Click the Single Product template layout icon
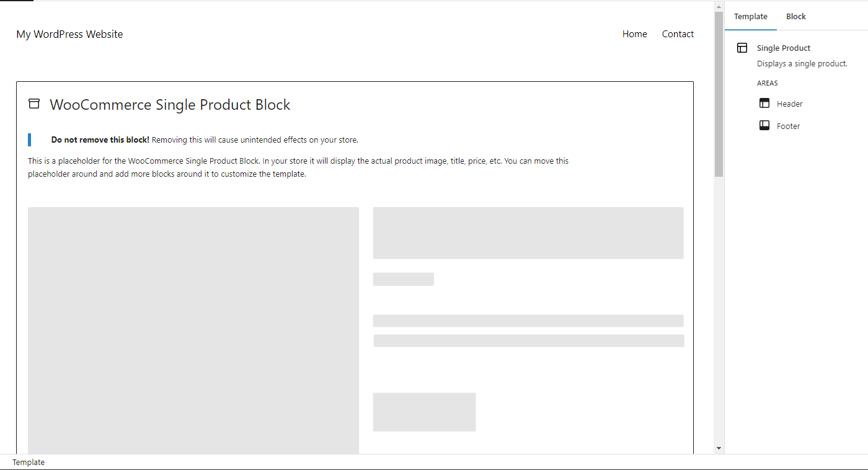868x470 pixels. click(742, 48)
